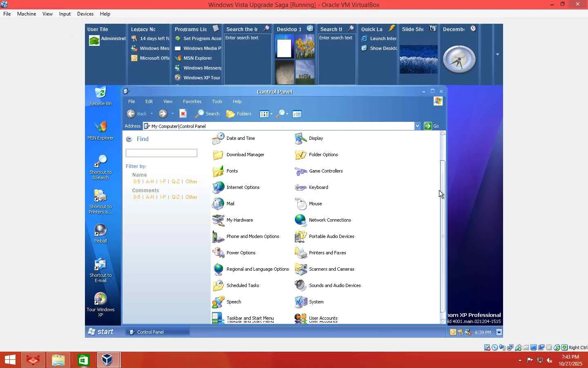Expand the sidebar overflow arrow at top right
Viewport: 588px width, 368px height.
pos(497,54)
